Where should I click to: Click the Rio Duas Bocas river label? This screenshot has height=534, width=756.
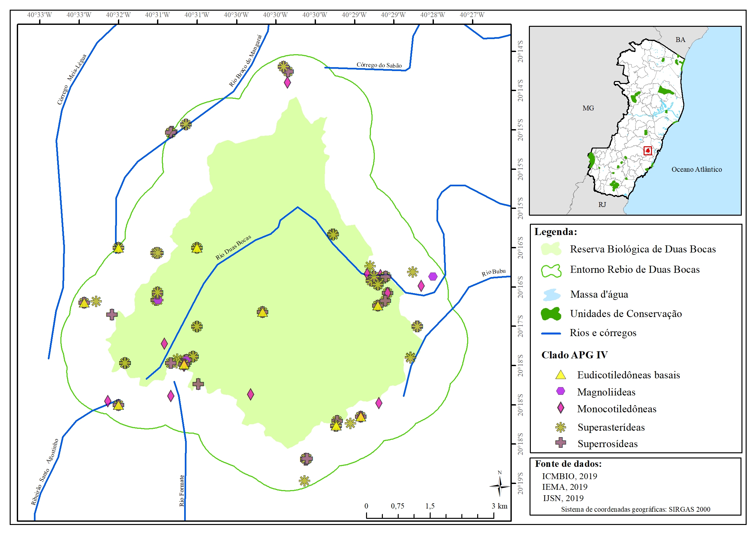click(x=233, y=247)
